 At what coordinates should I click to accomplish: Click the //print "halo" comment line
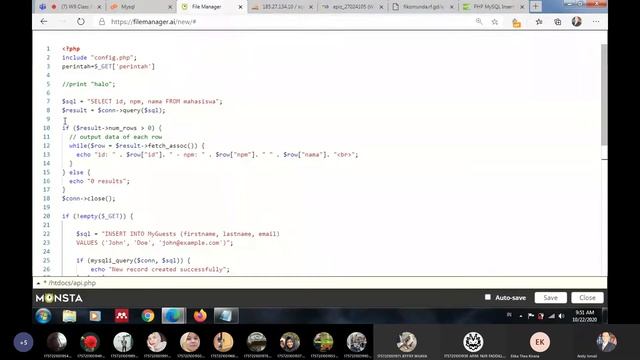click(x=89, y=84)
